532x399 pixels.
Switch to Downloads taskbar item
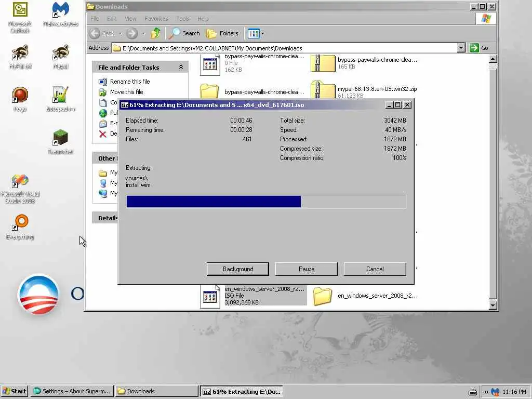(x=156, y=391)
